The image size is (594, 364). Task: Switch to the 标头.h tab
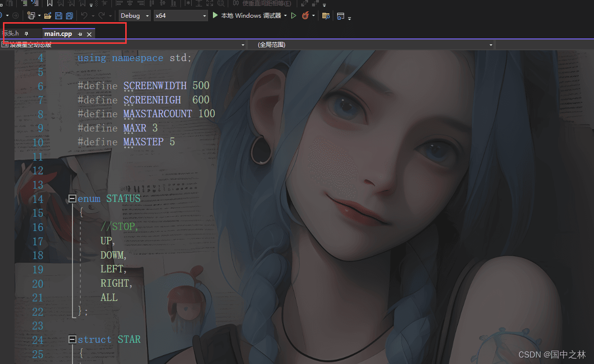(10, 33)
